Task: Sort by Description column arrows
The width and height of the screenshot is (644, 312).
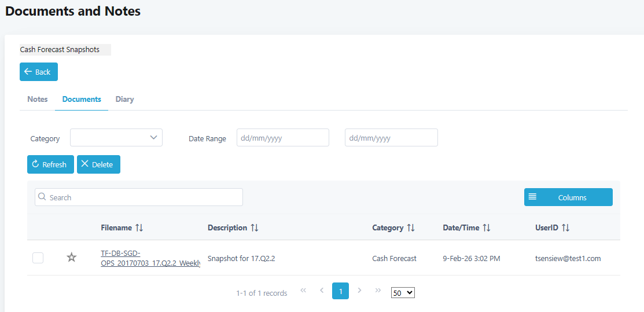Action: pyautogui.click(x=254, y=228)
